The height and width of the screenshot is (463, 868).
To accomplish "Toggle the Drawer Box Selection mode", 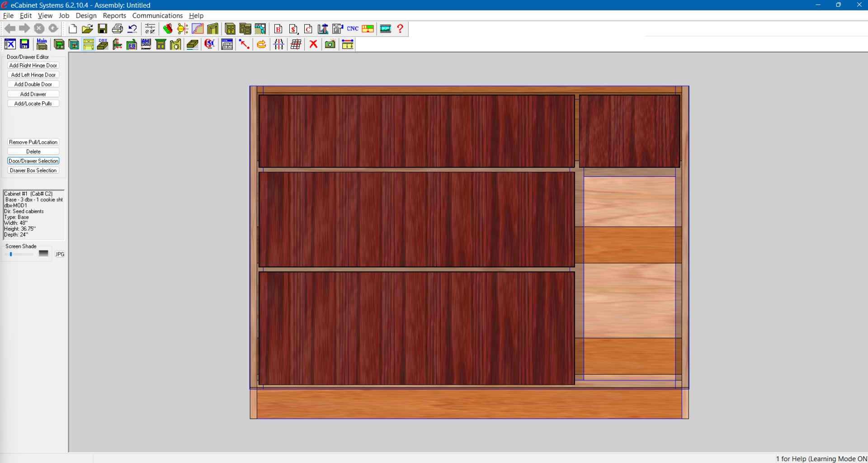I will [x=33, y=170].
